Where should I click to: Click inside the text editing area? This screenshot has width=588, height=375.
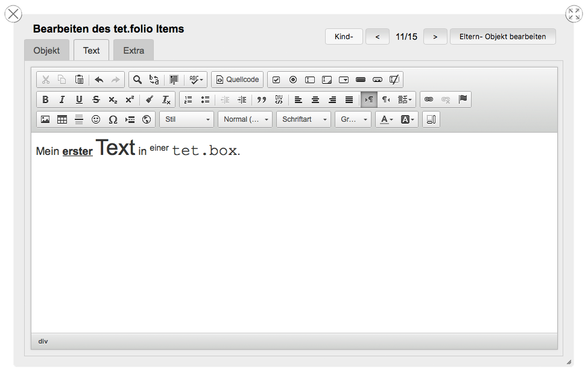(294, 241)
